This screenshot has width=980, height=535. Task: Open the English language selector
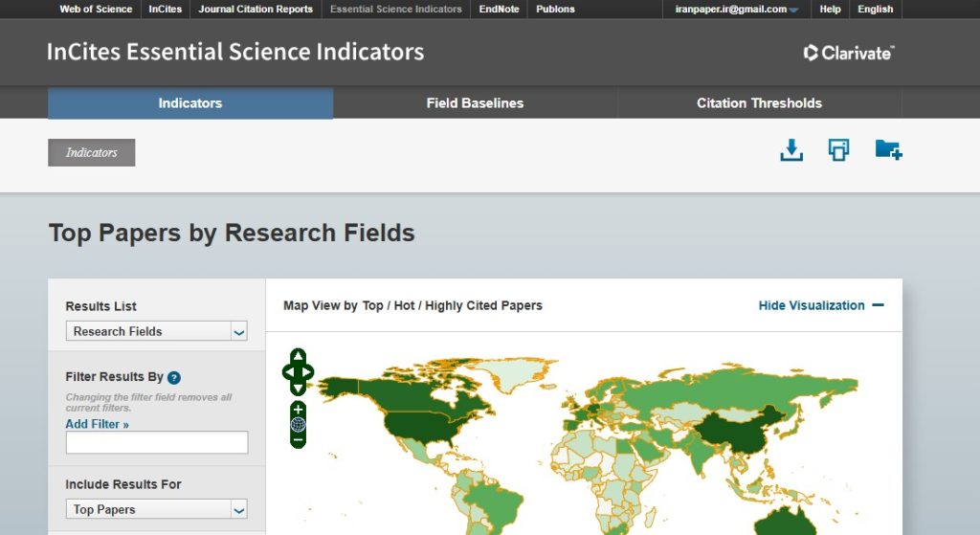coord(875,10)
